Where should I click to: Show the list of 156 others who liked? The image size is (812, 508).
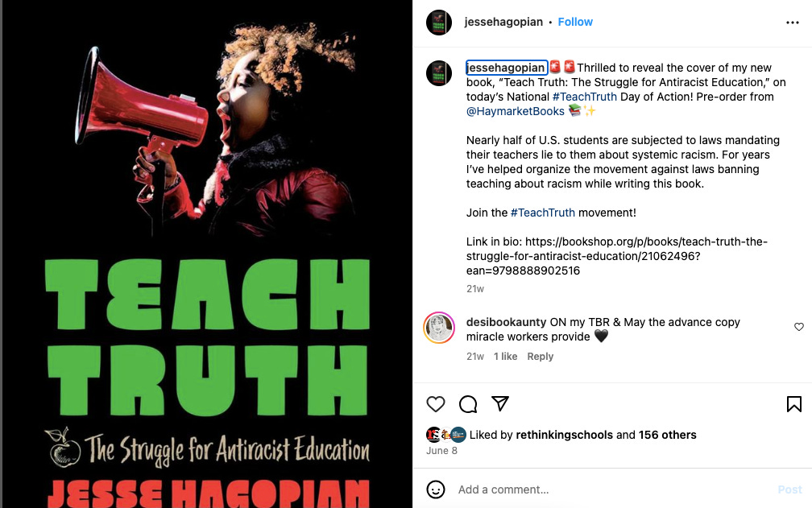tap(667, 435)
